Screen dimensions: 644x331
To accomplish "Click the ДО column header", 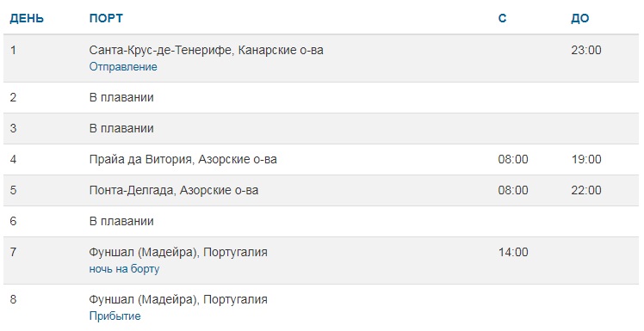I will 580,18.
